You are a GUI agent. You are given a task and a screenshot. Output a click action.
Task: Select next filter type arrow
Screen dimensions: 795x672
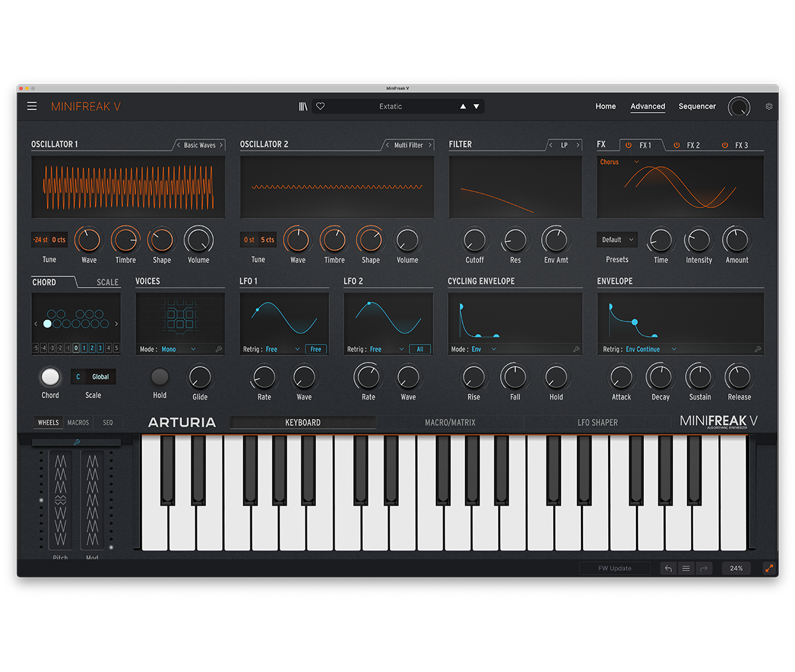point(578,145)
